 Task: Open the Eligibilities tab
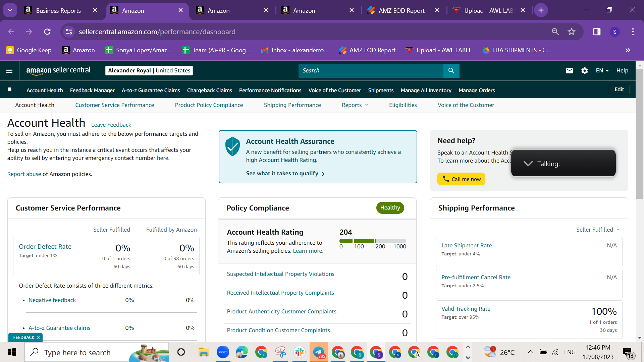(402, 105)
